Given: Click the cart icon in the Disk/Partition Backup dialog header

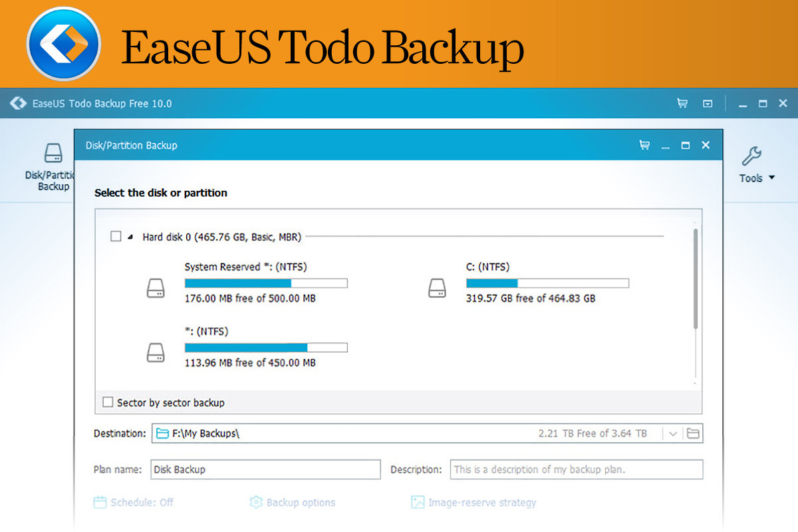Looking at the screenshot, I should [x=644, y=145].
